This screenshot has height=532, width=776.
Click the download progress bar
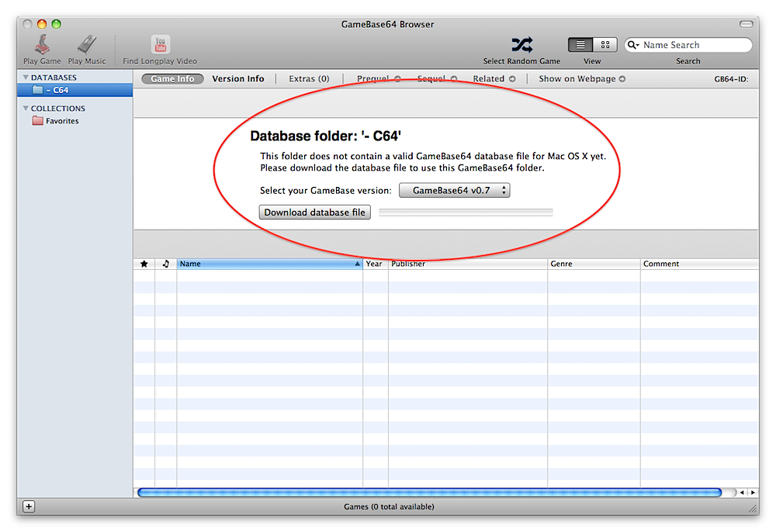pos(466,212)
